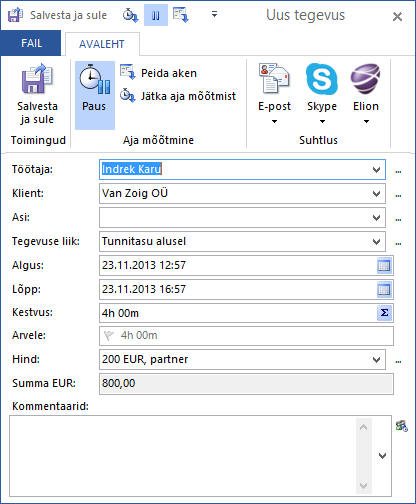Click inside the Kommentaarid text box
Viewport: 416px width, 504px height.
[183, 456]
